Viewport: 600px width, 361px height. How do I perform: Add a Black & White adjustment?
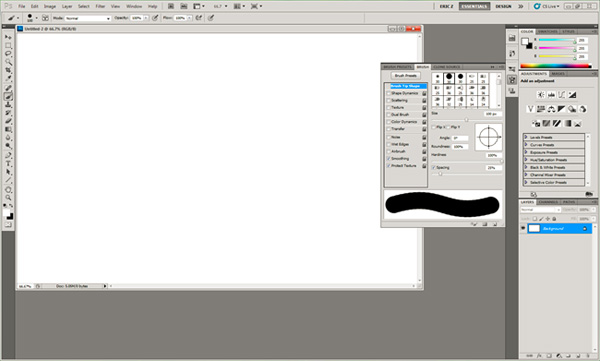coord(561,109)
